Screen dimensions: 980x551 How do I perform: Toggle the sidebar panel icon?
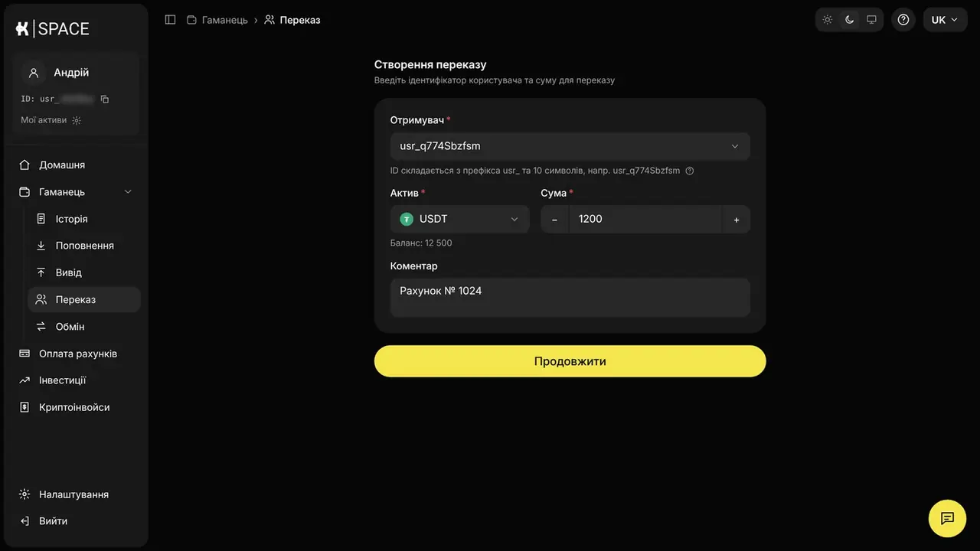tap(171, 20)
